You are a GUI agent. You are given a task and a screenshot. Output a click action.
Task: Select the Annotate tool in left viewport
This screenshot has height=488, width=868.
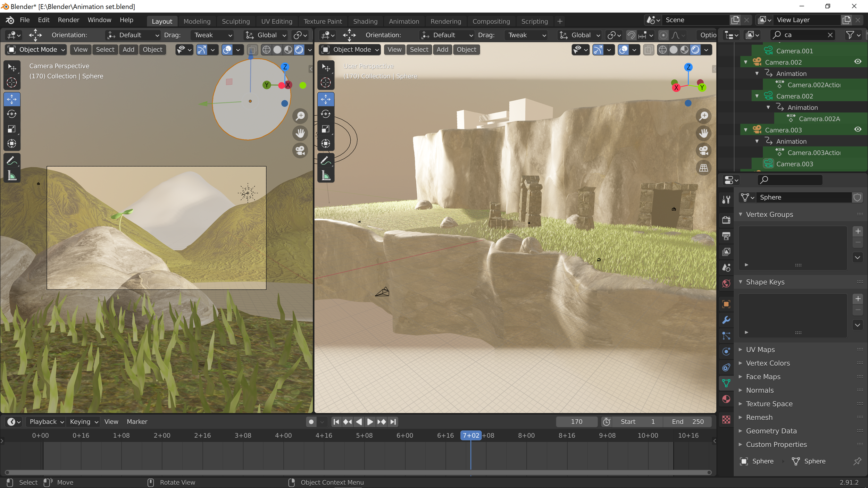pyautogui.click(x=12, y=161)
